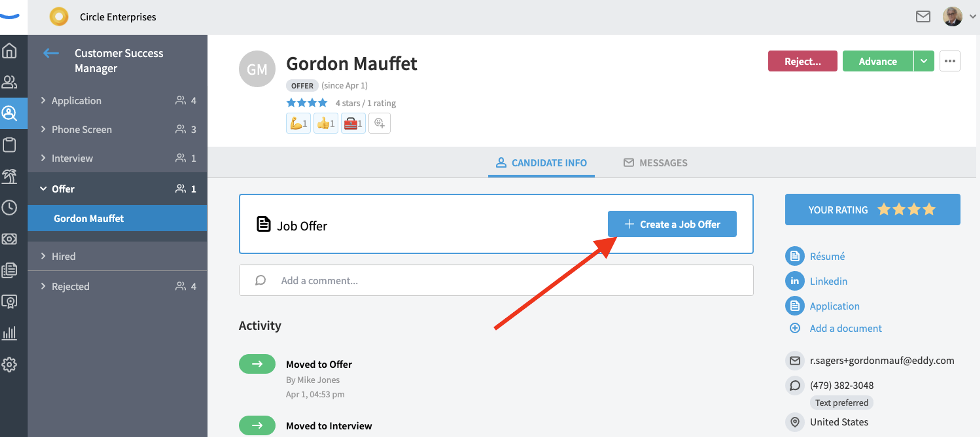Screen dimensions: 980x437
Task: Expand the Rejected stage list
Action: tap(118, 286)
